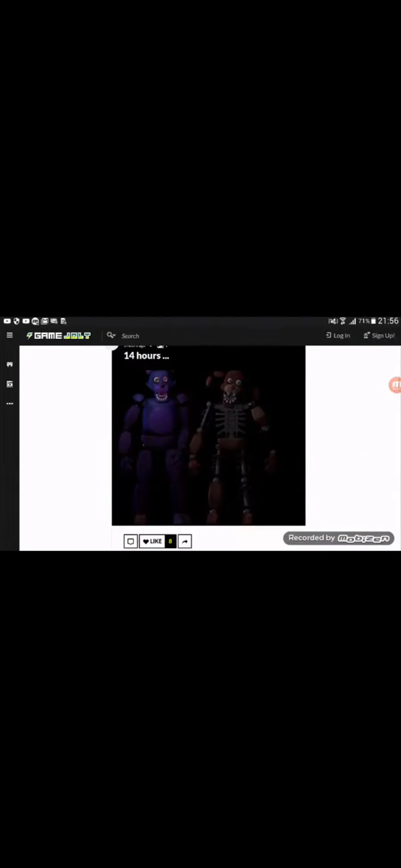The height and width of the screenshot is (868, 401).
Task: View the like count of 8
Action: (x=170, y=541)
